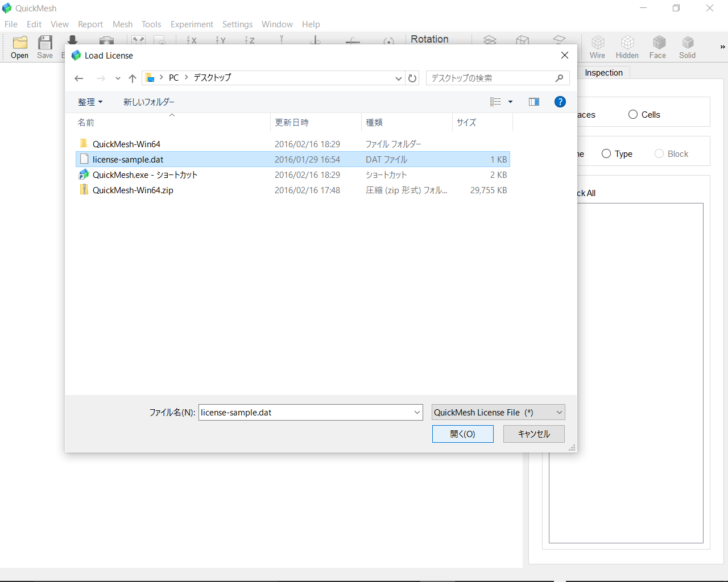This screenshot has height=582, width=728.
Task: Click the PC breadcrumb segment
Action: 173,78
